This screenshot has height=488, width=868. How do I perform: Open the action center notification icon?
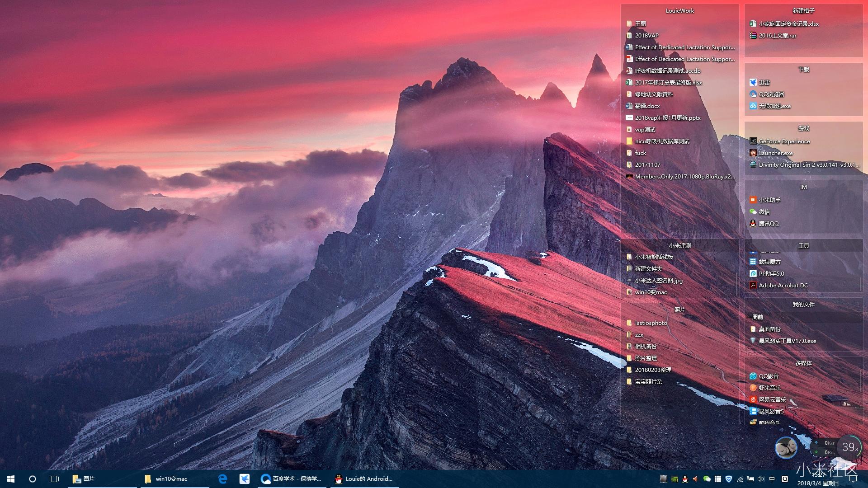(853, 479)
